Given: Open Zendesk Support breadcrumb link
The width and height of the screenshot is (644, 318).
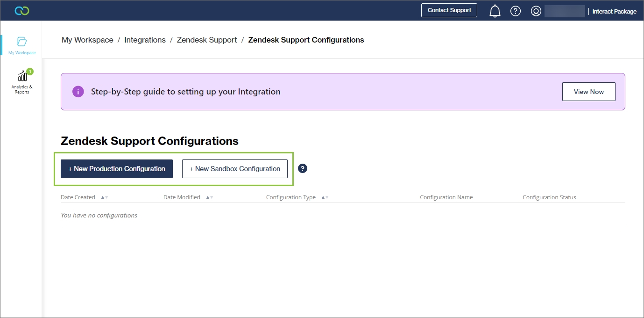Looking at the screenshot, I should pos(207,40).
